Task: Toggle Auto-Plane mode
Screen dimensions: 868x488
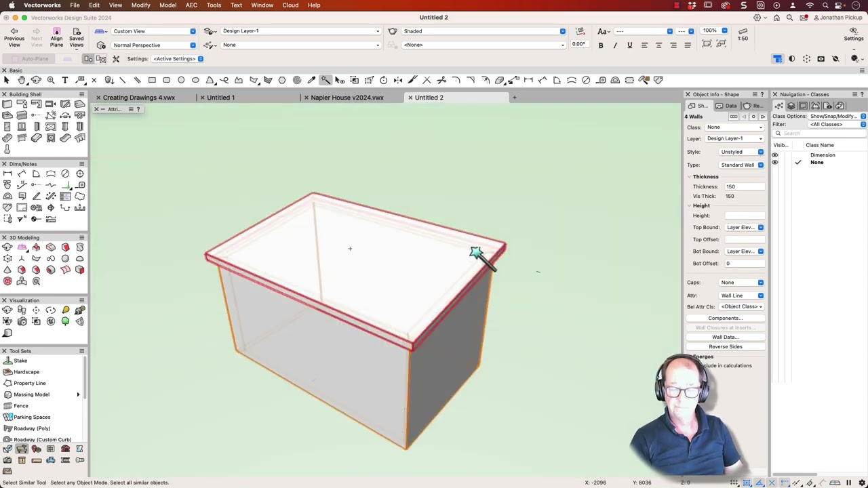Action: (x=29, y=59)
